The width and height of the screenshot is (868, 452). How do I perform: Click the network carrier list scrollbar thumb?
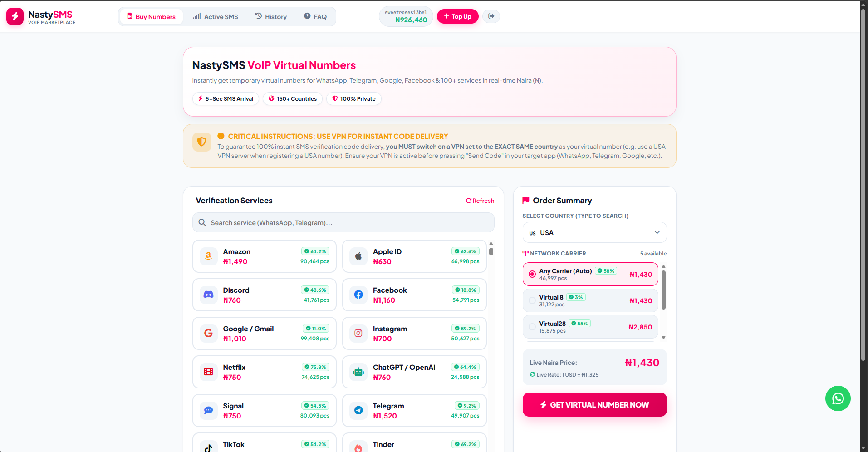(x=663, y=290)
